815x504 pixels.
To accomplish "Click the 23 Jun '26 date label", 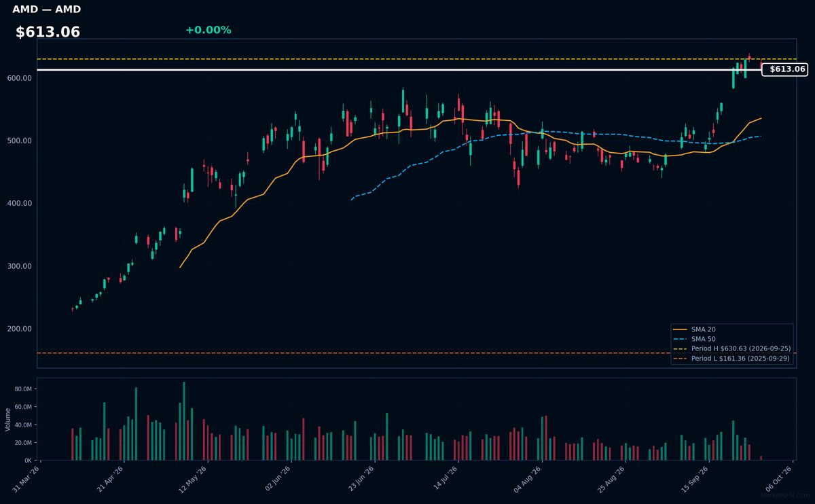I will [361, 478].
